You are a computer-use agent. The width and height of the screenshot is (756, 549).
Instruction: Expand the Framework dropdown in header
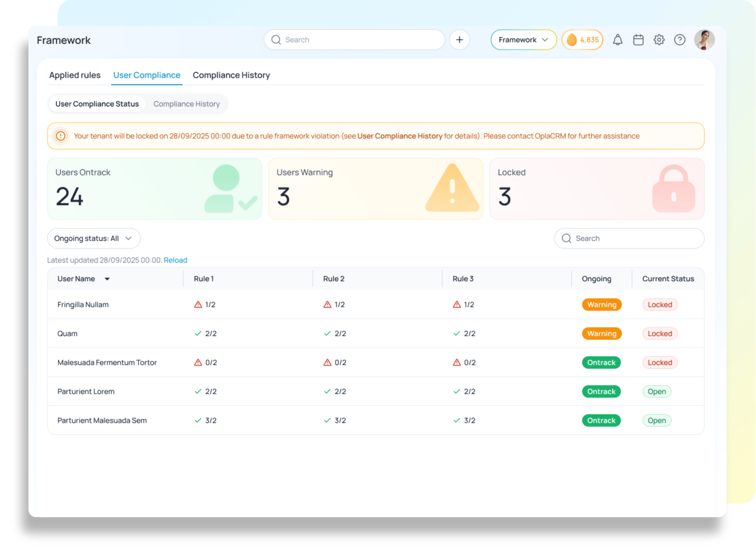click(x=523, y=40)
